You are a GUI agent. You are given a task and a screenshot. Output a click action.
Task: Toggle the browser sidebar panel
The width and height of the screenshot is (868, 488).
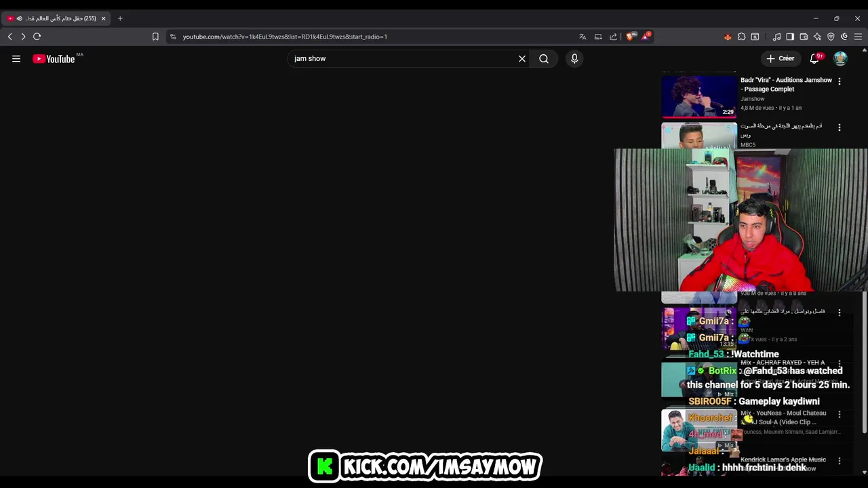pos(790,37)
